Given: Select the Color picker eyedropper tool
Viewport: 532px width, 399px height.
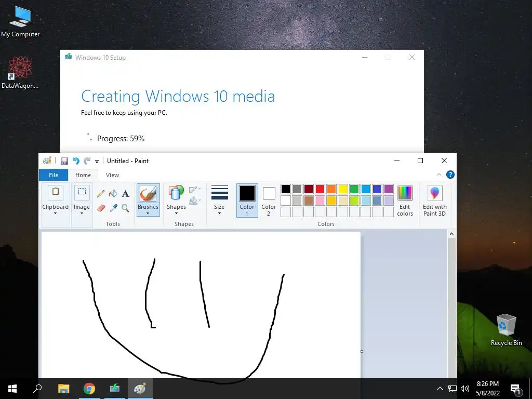Looking at the screenshot, I should [113, 208].
